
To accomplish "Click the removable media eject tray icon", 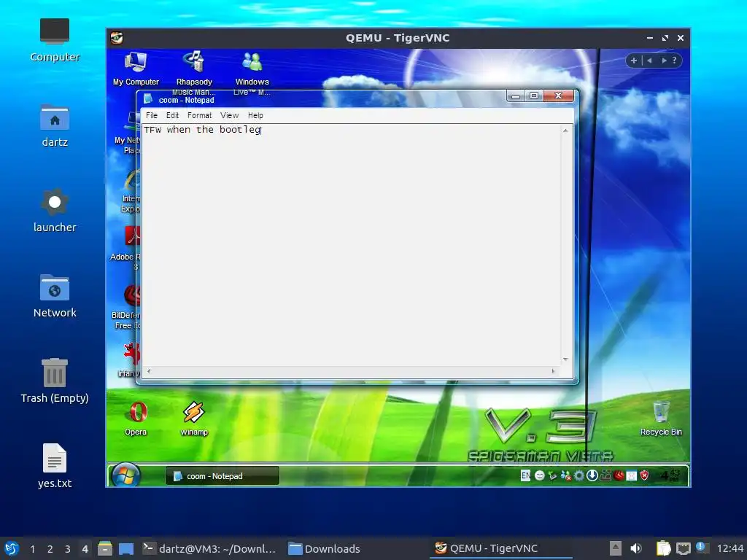I will [x=616, y=548].
